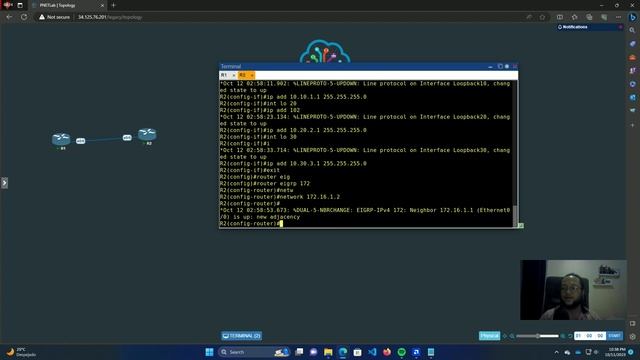
Task: Click the browser address bar URL
Action: click(110, 17)
